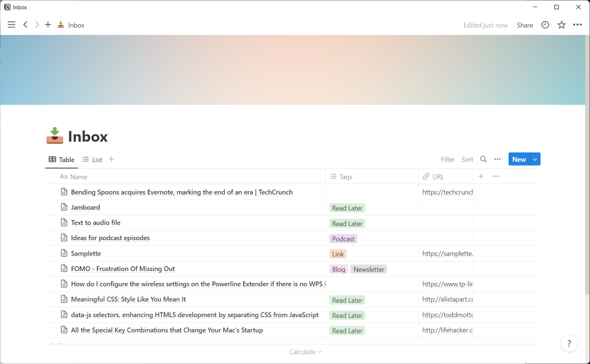Click the page icon beside Bending Spoons entry
Viewport: 590px width, 364px height.
coord(64,192)
